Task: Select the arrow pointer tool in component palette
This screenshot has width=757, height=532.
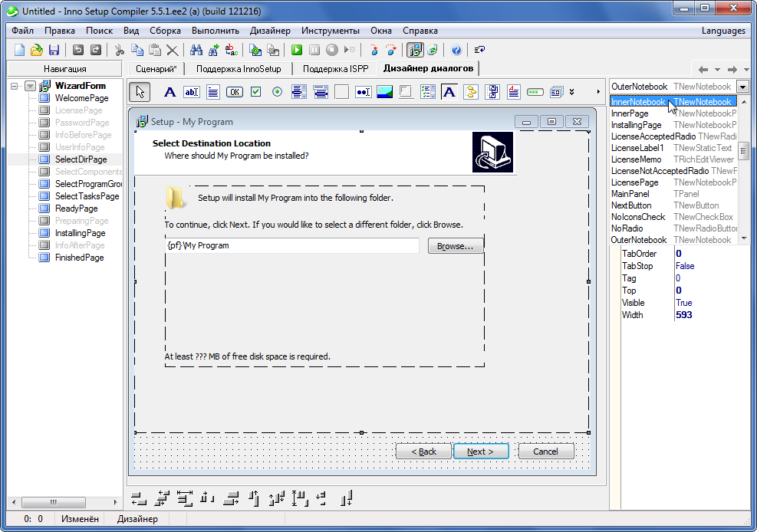Action: coord(139,92)
